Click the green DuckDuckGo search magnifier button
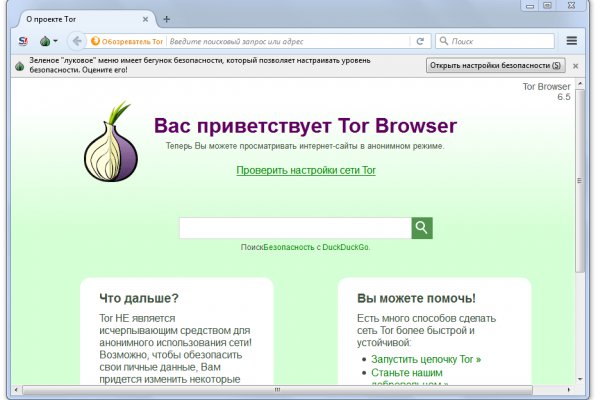This screenshot has width=600, height=400. (422, 228)
